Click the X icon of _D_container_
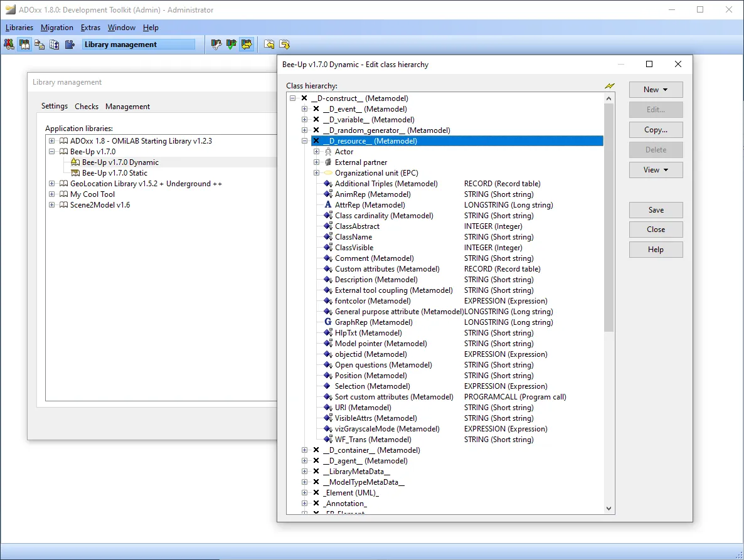The width and height of the screenshot is (744, 560). point(316,450)
